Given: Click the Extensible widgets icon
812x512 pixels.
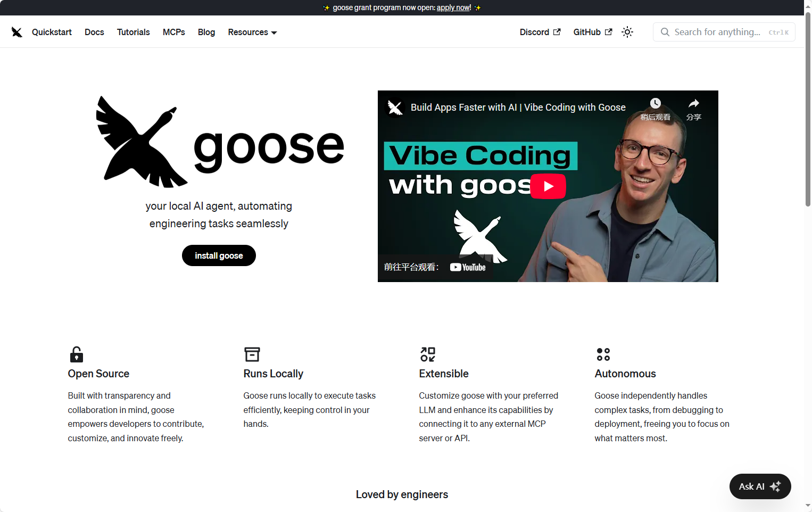Looking at the screenshot, I should [428, 354].
